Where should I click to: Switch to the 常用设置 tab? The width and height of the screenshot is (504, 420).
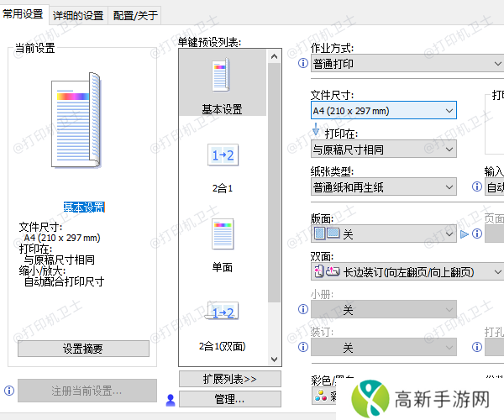[24, 14]
